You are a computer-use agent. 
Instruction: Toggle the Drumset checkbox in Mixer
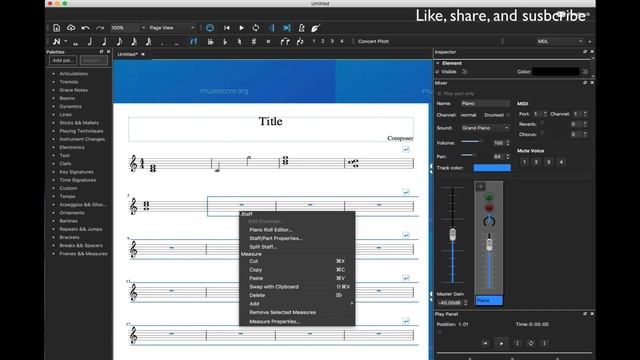pyautogui.click(x=508, y=115)
